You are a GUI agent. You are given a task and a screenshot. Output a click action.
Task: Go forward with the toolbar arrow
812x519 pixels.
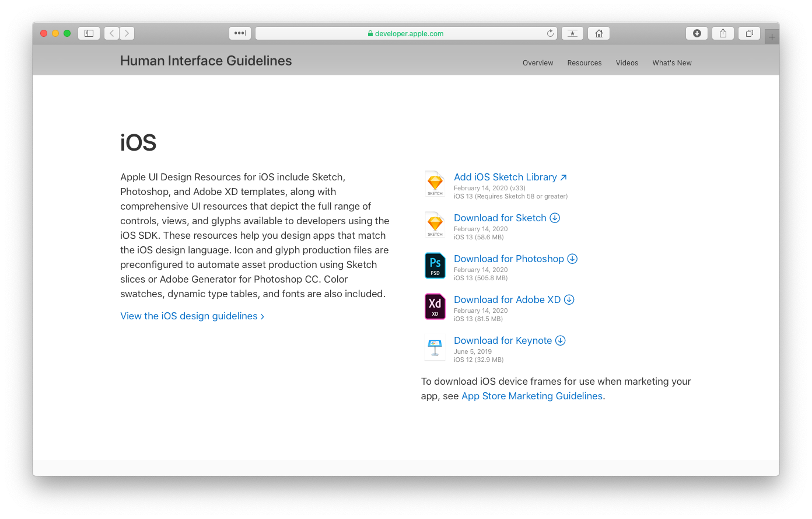point(127,33)
